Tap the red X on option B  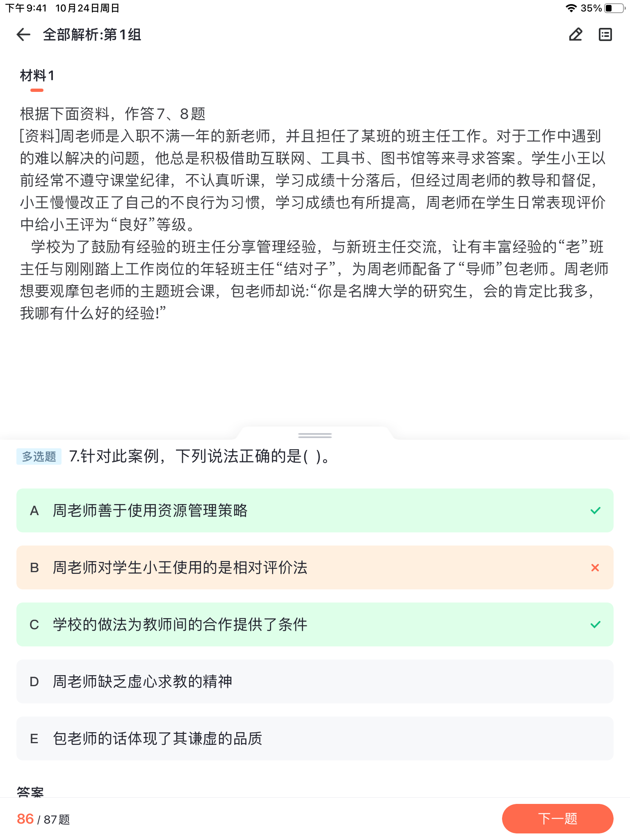point(595,568)
